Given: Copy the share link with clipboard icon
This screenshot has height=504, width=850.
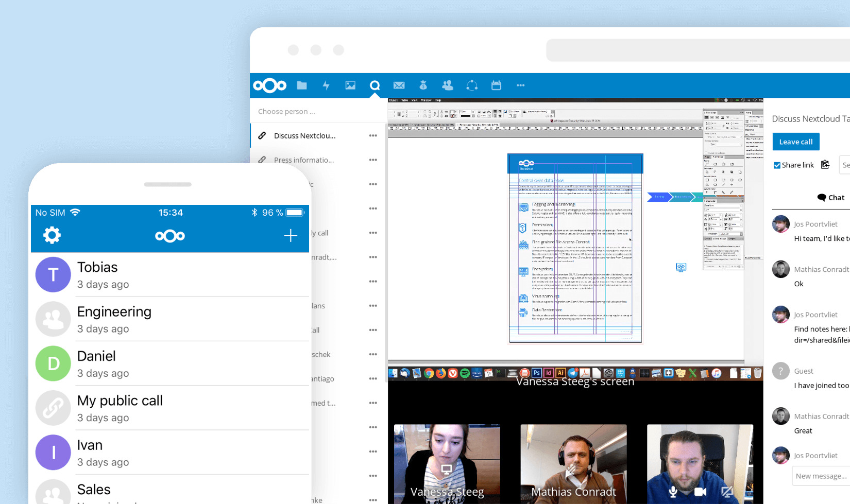Looking at the screenshot, I should (825, 165).
